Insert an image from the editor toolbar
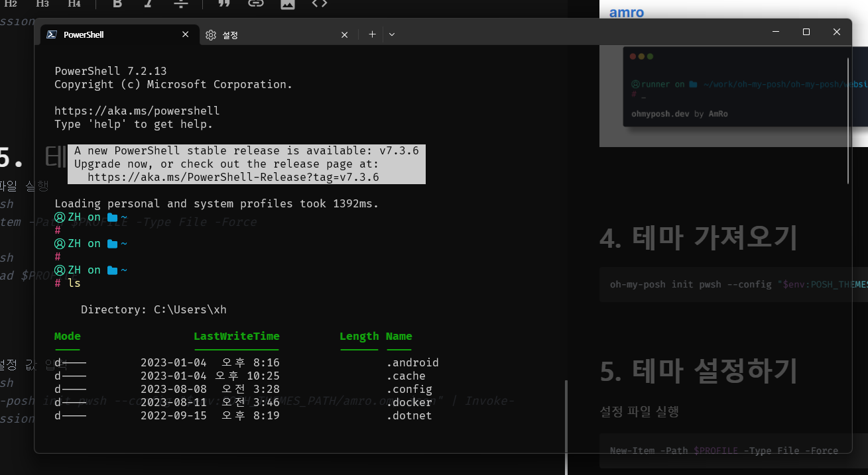This screenshot has height=475, width=868. 287,3
